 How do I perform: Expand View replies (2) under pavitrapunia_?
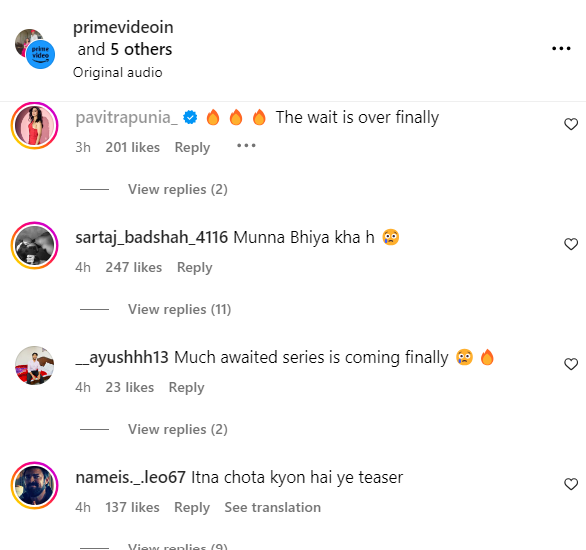point(178,189)
